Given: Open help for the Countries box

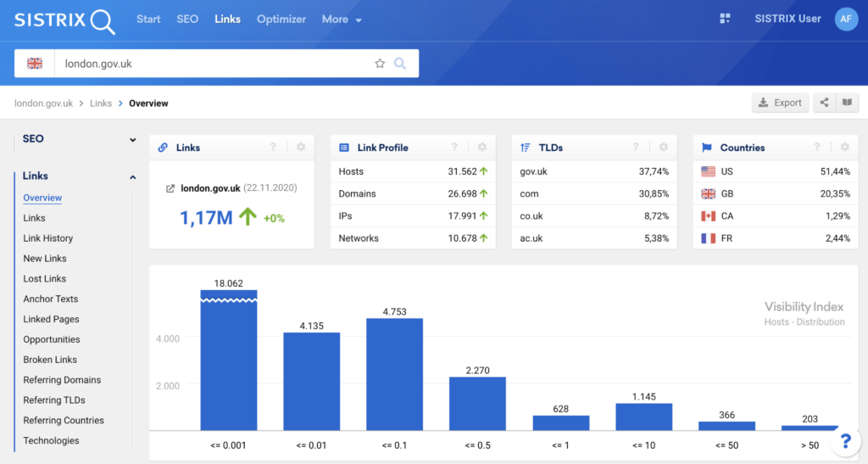Looking at the screenshot, I should pyautogui.click(x=816, y=148).
